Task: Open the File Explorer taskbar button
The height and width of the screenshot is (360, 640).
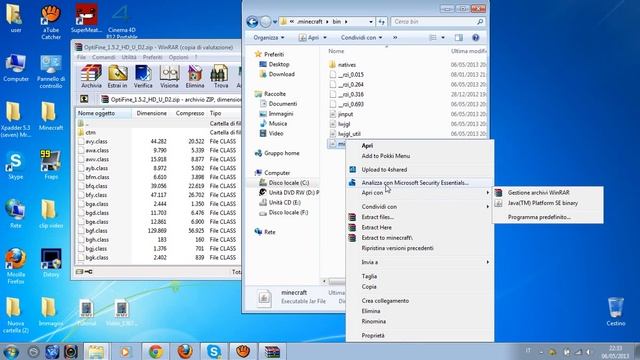Action: point(96,351)
